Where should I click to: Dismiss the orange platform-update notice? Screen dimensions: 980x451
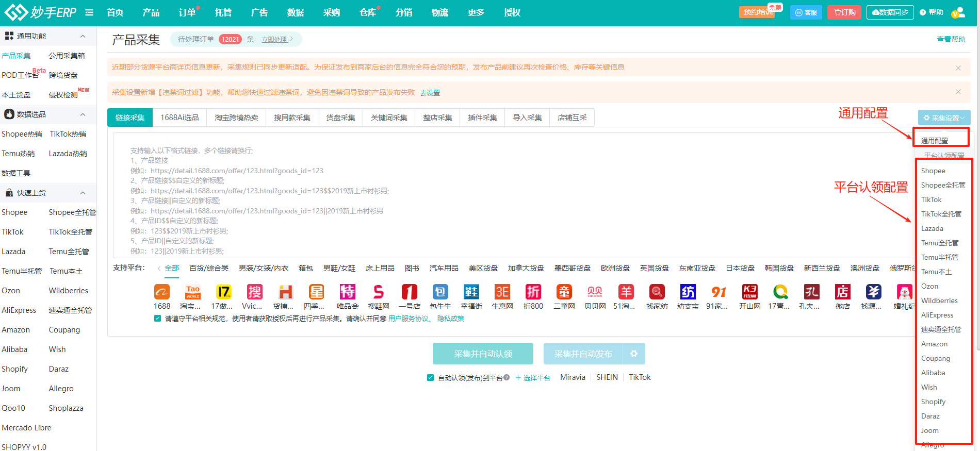(x=958, y=68)
